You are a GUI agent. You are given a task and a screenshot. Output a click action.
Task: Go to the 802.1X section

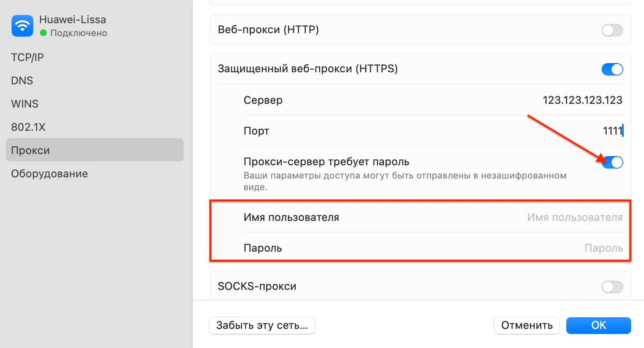tap(28, 127)
